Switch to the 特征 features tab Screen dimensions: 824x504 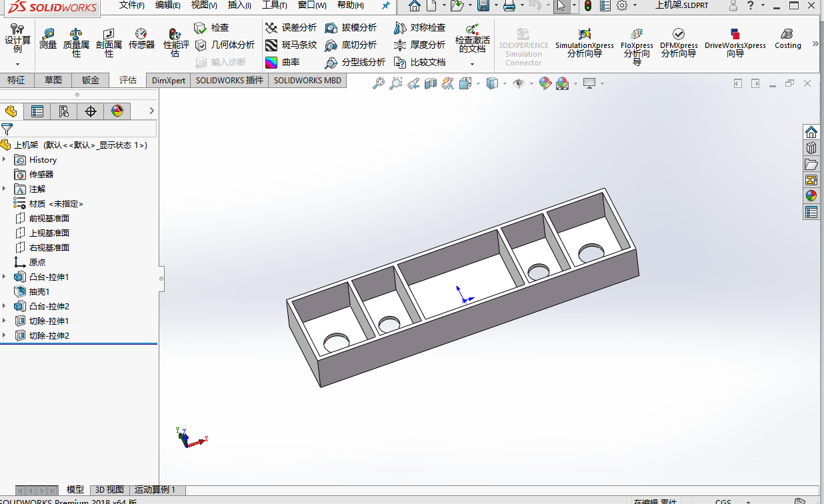16,80
